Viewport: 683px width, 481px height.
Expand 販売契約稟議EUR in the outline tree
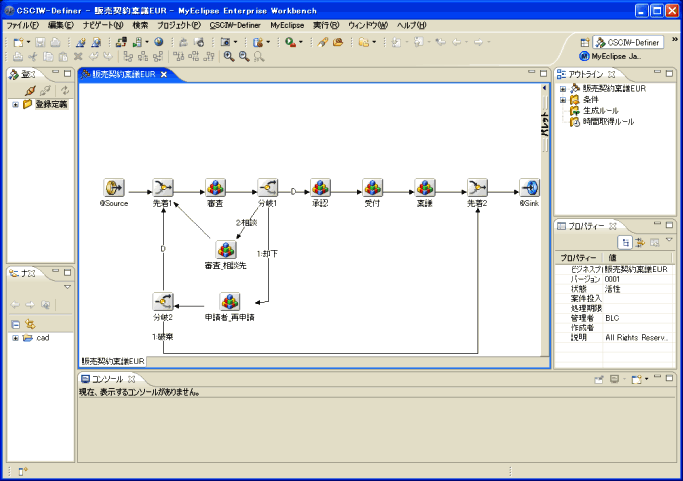(563, 89)
